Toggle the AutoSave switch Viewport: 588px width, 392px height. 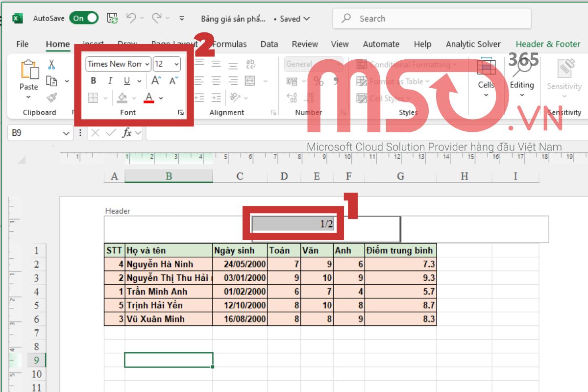[84, 19]
